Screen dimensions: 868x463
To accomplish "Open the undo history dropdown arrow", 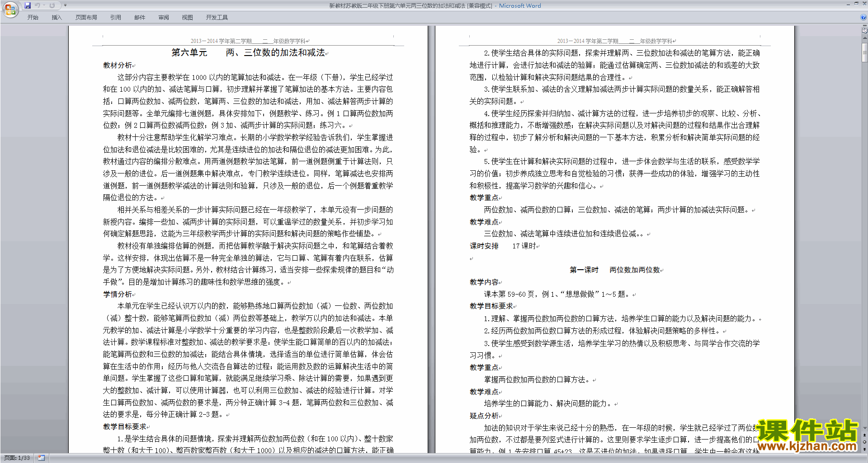I will tap(44, 5).
